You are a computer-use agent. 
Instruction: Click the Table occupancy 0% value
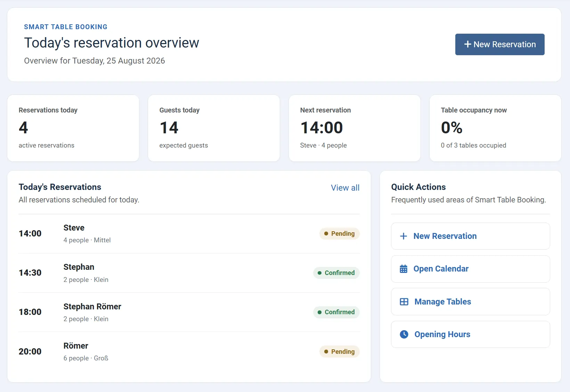[x=452, y=128]
